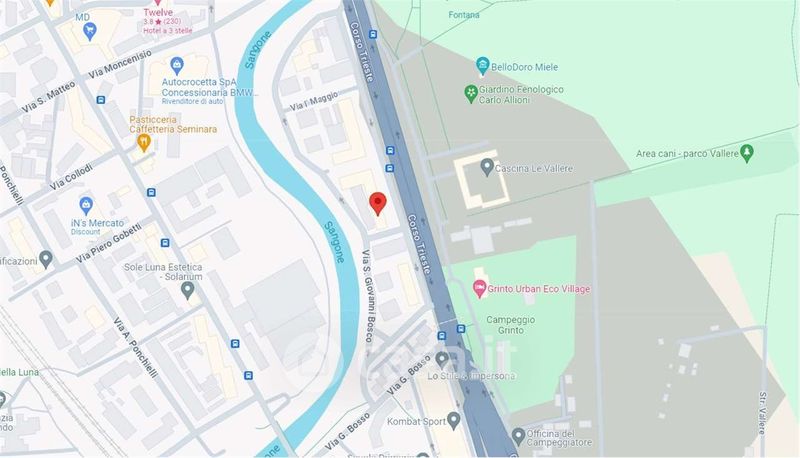The image size is (800, 458).
Task: Click the Cascina Le Vallere place pin
Action: click(487, 167)
